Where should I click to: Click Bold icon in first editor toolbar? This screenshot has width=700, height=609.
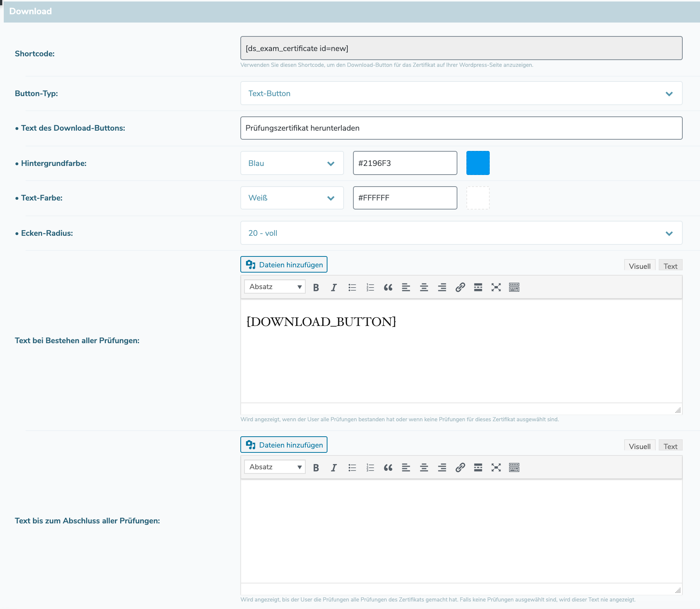tap(316, 287)
